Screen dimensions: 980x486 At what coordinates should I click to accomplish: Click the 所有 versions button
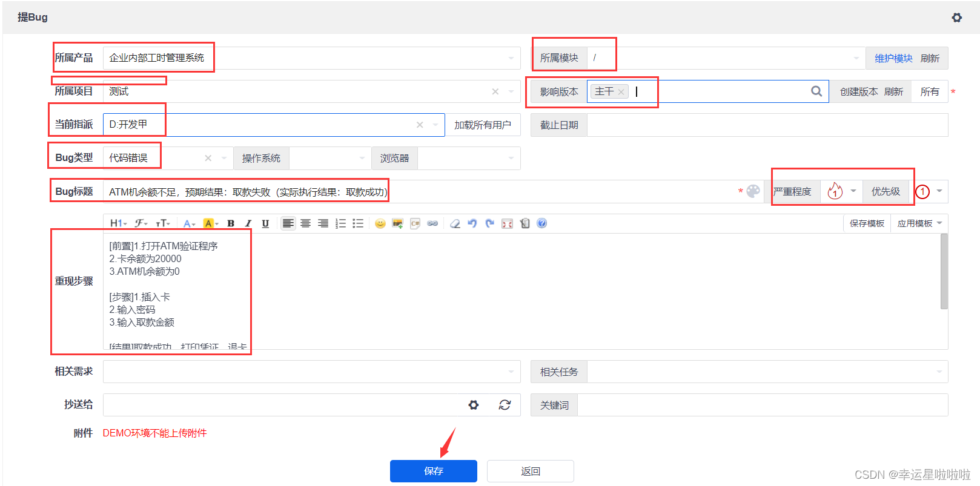[x=930, y=91]
